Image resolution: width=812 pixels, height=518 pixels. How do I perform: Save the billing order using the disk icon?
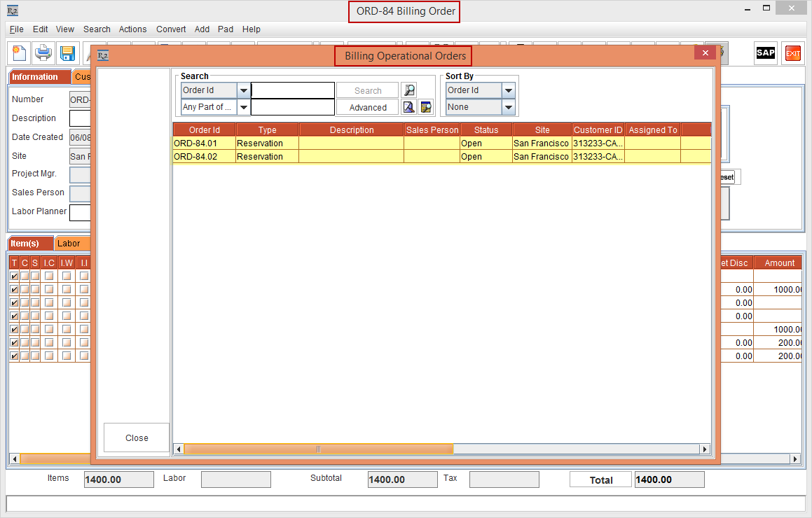pyautogui.click(x=67, y=52)
